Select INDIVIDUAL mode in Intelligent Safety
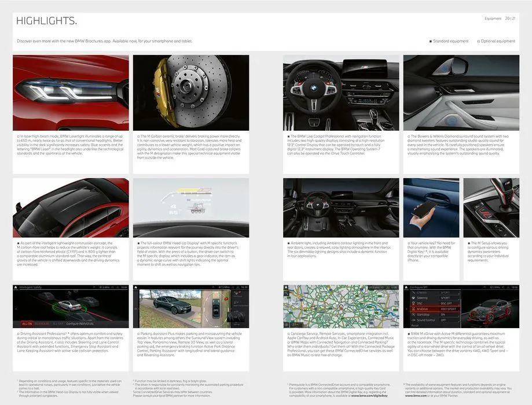Screen dimensions: 532x405 pyautogui.click(x=41, y=323)
